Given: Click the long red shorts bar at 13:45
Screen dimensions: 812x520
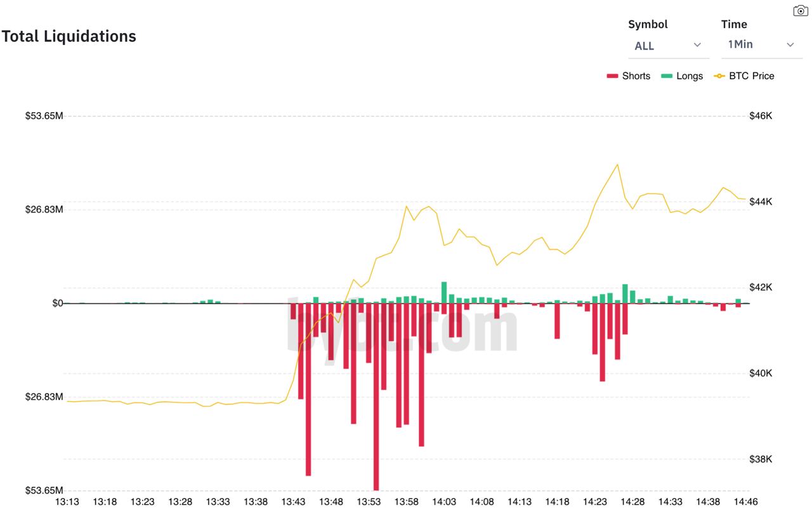Looking at the screenshot, I should pos(308,389).
